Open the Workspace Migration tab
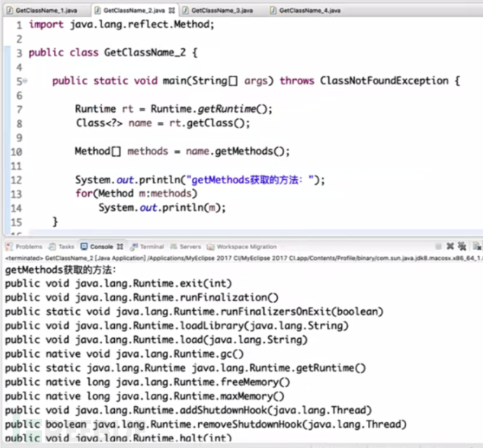483x448 pixels. (x=246, y=246)
